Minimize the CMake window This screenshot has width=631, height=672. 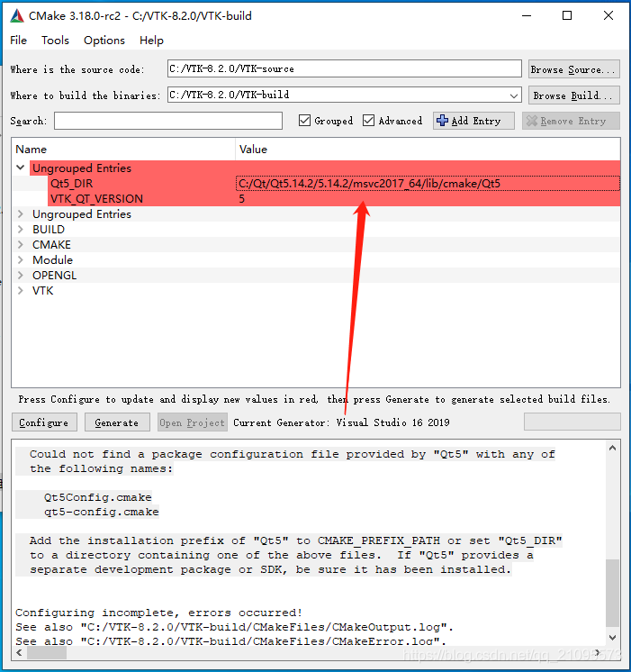pyautogui.click(x=527, y=16)
